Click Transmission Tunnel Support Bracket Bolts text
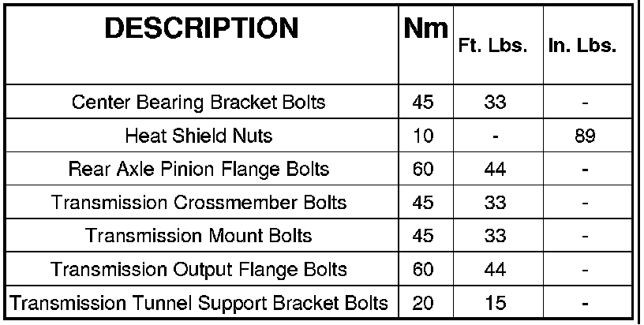This screenshot has width=644, height=325. (x=198, y=302)
